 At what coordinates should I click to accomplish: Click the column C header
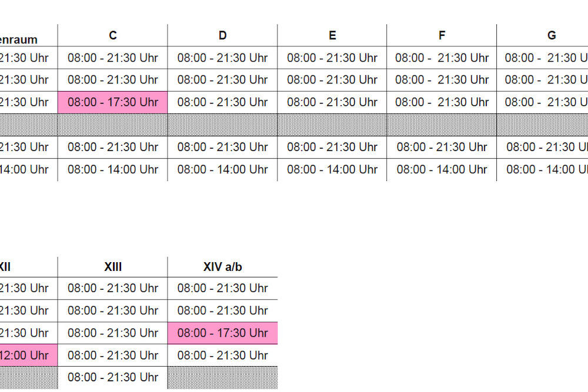(x=113, y=35)
